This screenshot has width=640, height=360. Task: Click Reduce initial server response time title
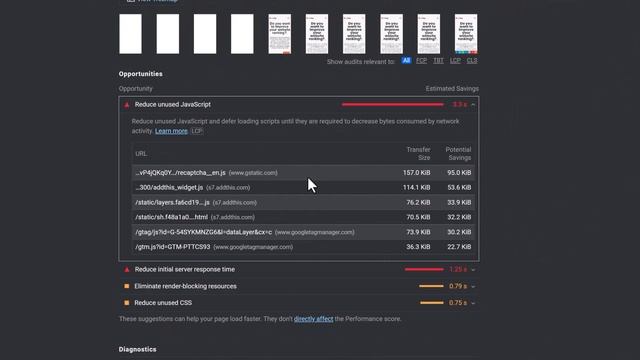184,269
